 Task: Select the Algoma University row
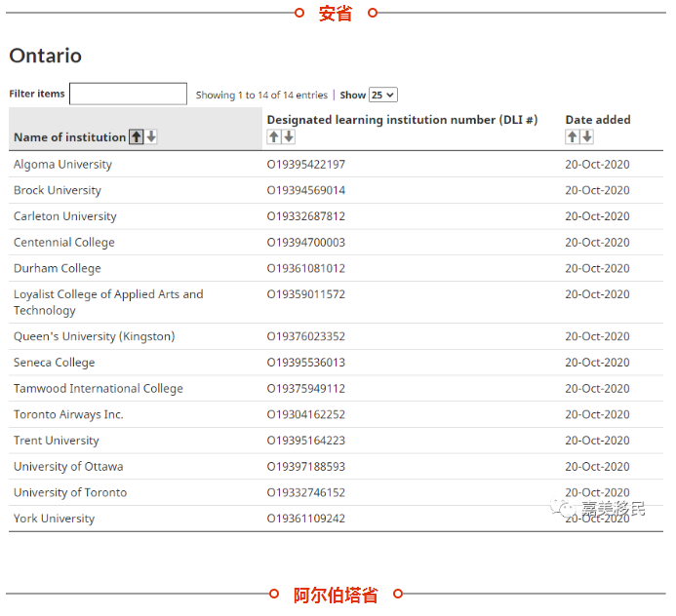click(62, 165)
